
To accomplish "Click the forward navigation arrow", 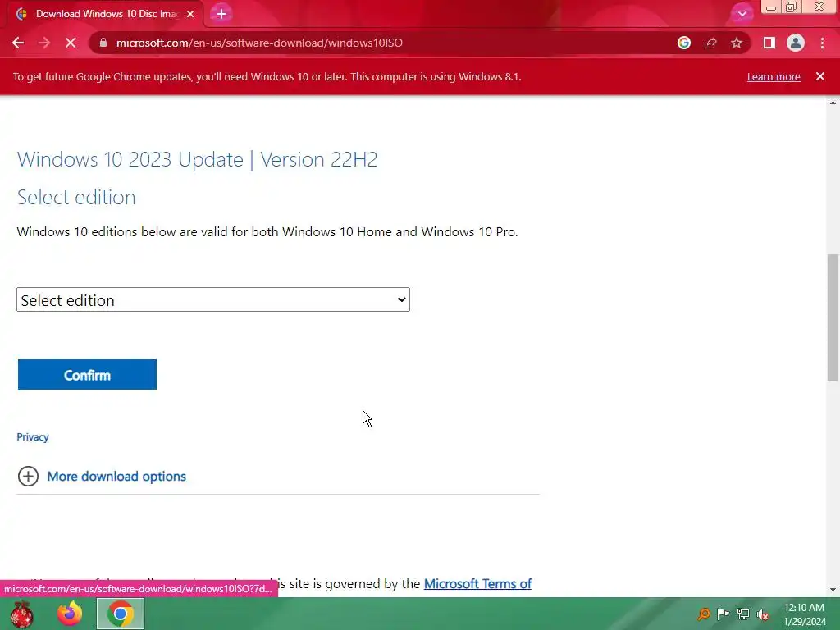I will click(x=44, y=43).
